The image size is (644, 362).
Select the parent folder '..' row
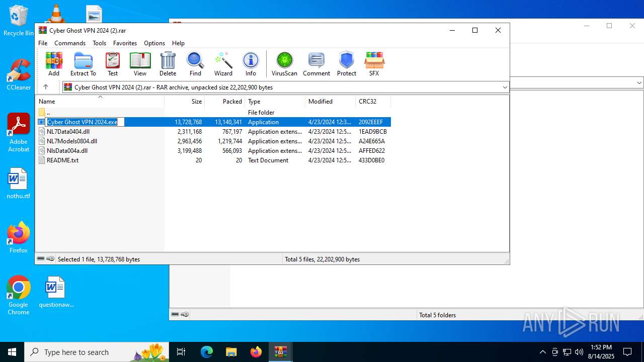pyautogui.click(x=213, y=113)
